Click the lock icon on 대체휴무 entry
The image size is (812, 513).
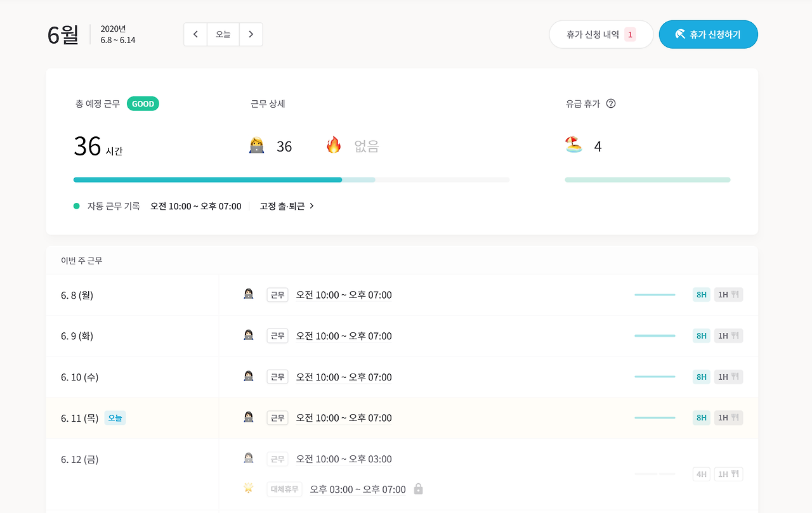click(x=418, y=489)
